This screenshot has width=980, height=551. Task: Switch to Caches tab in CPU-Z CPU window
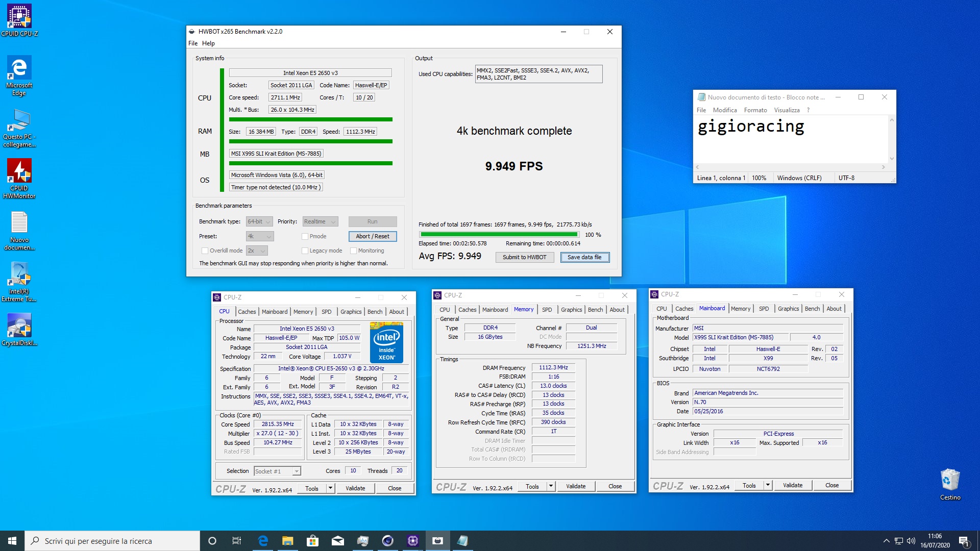pyautogui.click(x=247, y=312)
